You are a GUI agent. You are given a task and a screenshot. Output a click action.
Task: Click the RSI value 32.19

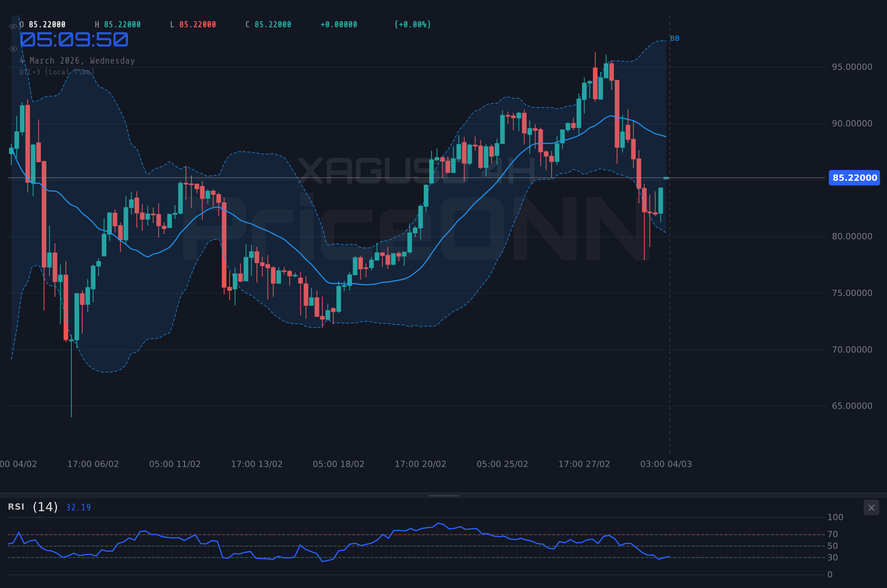click(78, 507)
